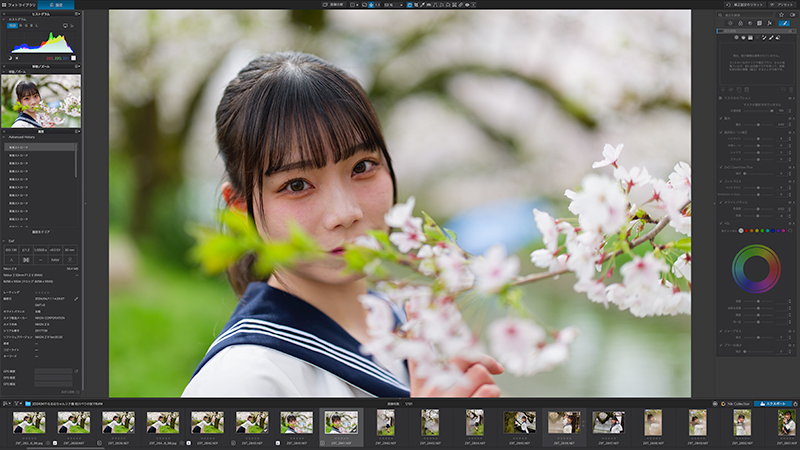The width and height of the screenshot is (800, 450).
Task: Open the navigator panel options menu
Action: (77, 66)
